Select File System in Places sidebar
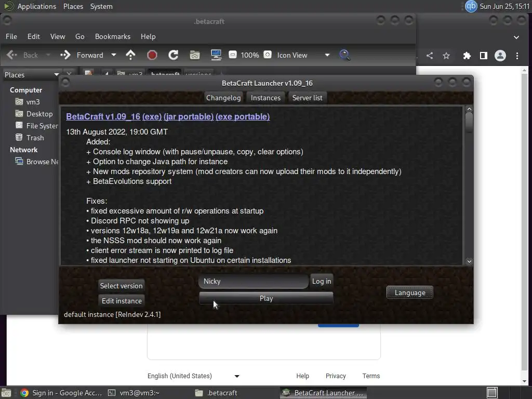This screenshot has height=399, width=532. pyautogui.click(x=37, y=126)
